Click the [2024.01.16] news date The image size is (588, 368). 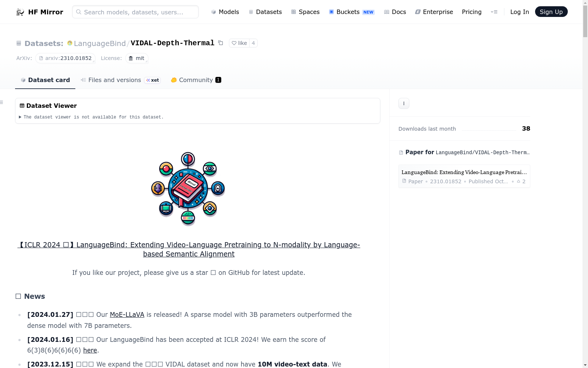(x=50, y=340)
